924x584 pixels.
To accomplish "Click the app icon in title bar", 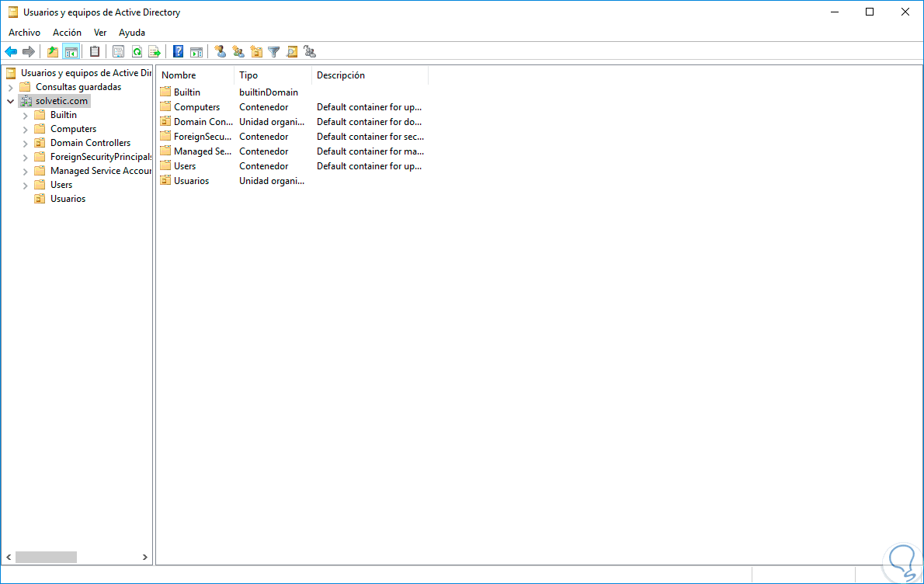I will 12,12.
